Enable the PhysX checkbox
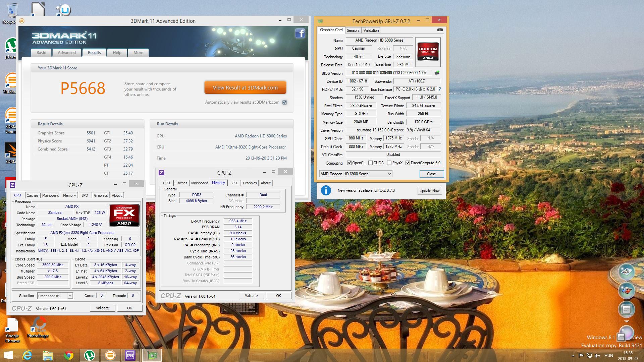Viewport: 644px width, 362px height. coord(389,163)
